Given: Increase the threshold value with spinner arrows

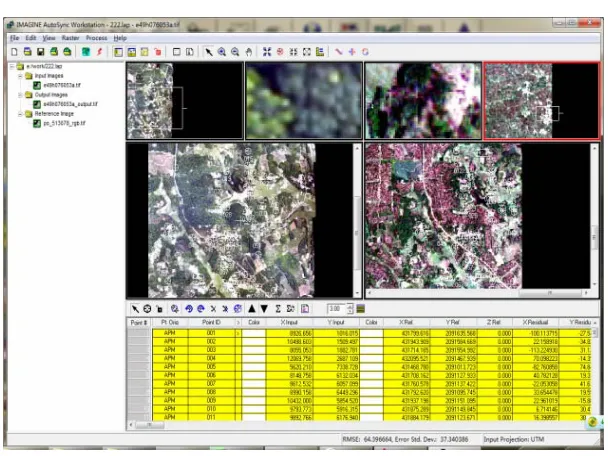Looking at the screenshot, I should 350,306.
